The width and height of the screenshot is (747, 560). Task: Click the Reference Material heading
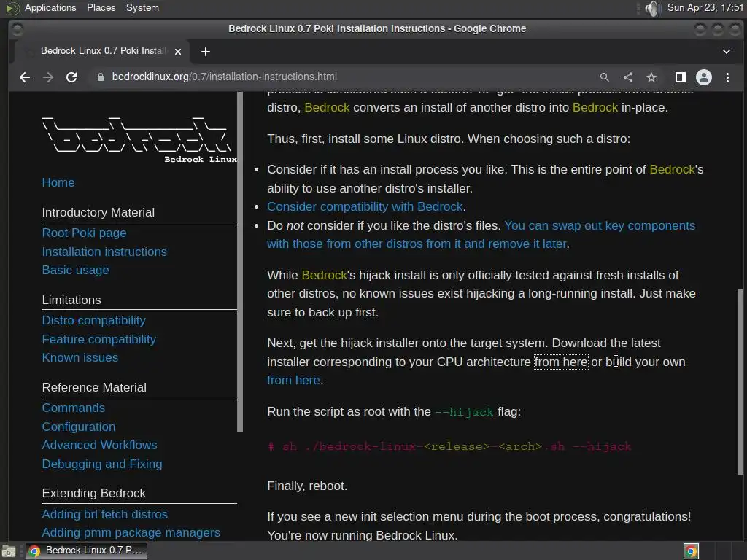pos(94,388)
